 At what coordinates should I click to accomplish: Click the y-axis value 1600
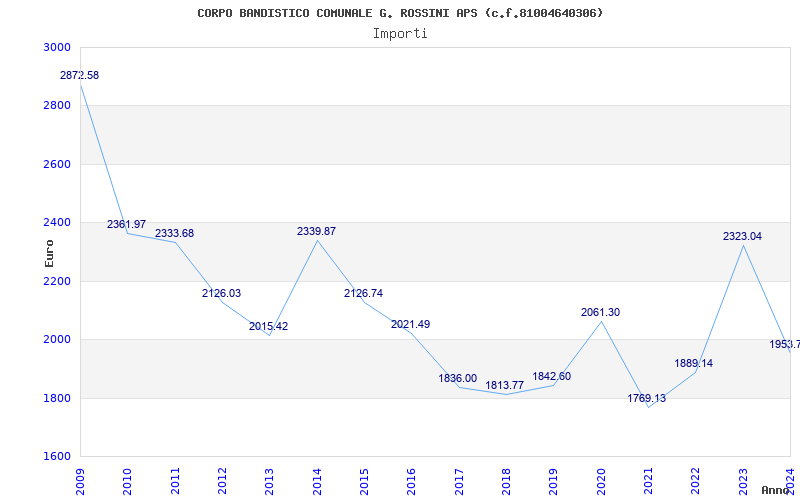(56, 456)
